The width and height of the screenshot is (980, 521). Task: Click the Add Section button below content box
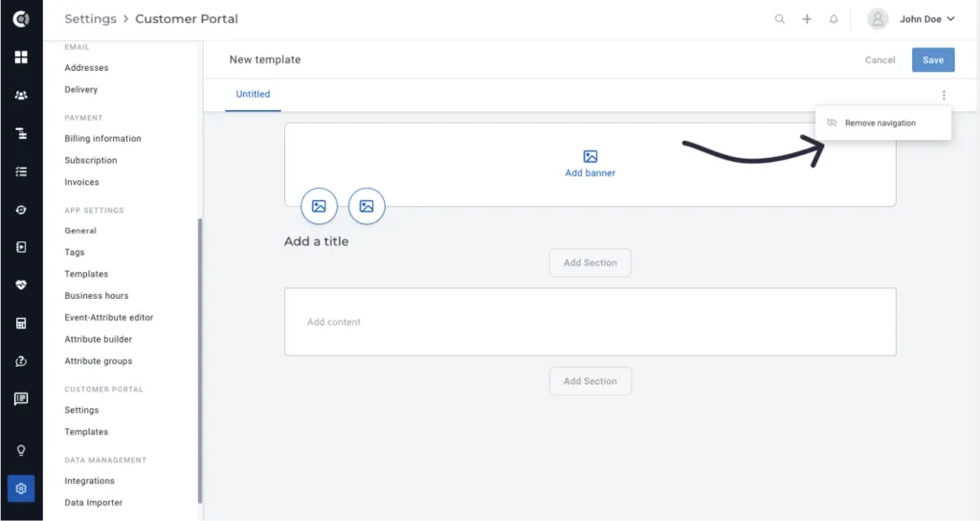coord(590,381)
